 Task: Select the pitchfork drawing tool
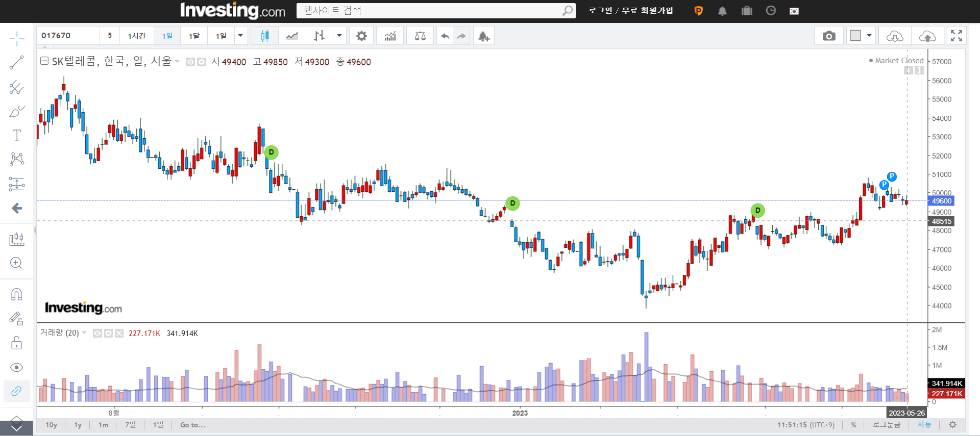16,87
